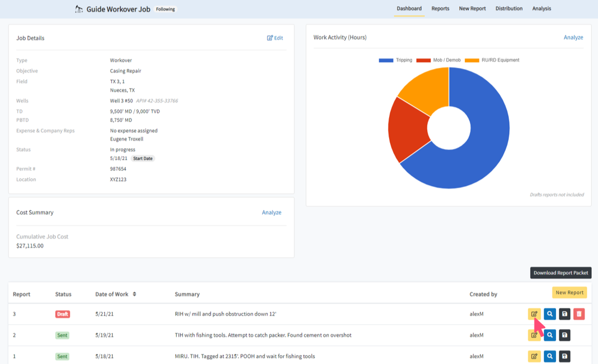
Task: Toggle RU/RD Equipment legend swatch
Action: pos(472,60)
